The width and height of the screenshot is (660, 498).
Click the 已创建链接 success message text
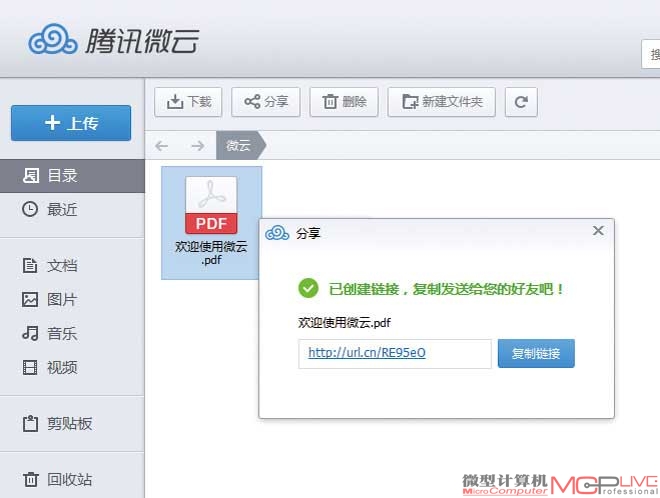446,289
